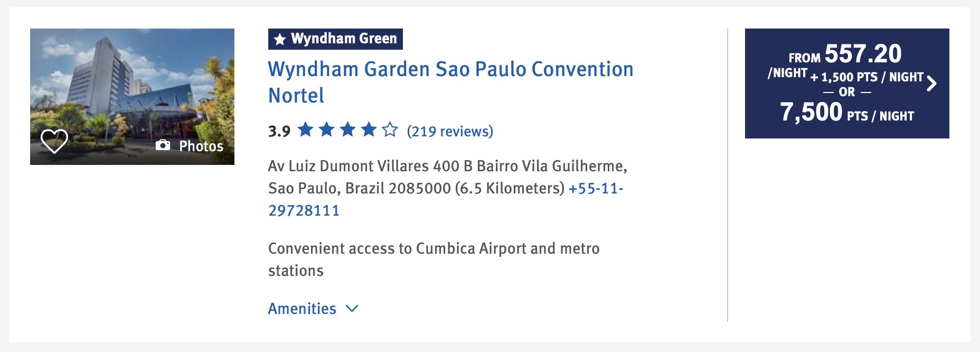Choose the 7,500 PTS per night option
Image resolution: width=980 pixels, height=352 pixels.
(847, 112)
